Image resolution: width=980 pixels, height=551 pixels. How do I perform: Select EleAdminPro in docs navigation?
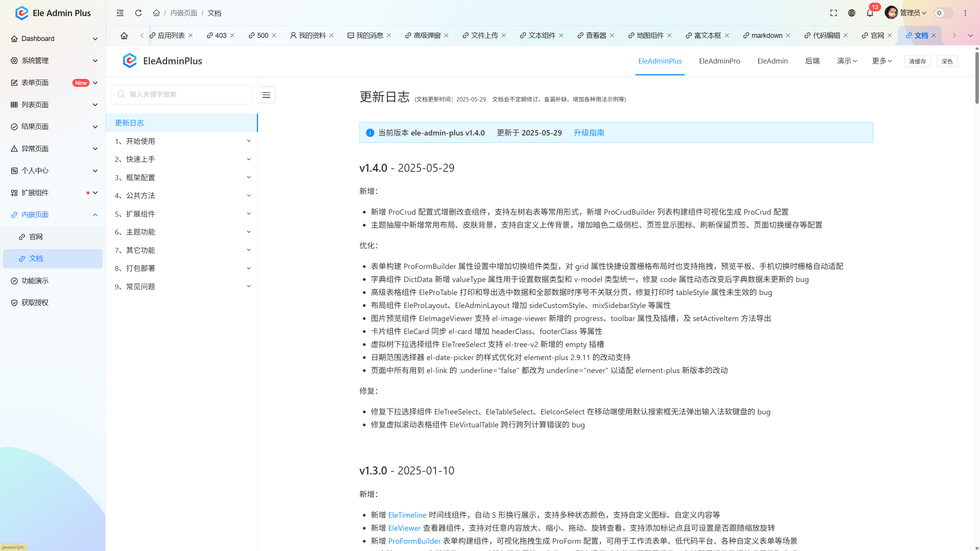point(719,61)
